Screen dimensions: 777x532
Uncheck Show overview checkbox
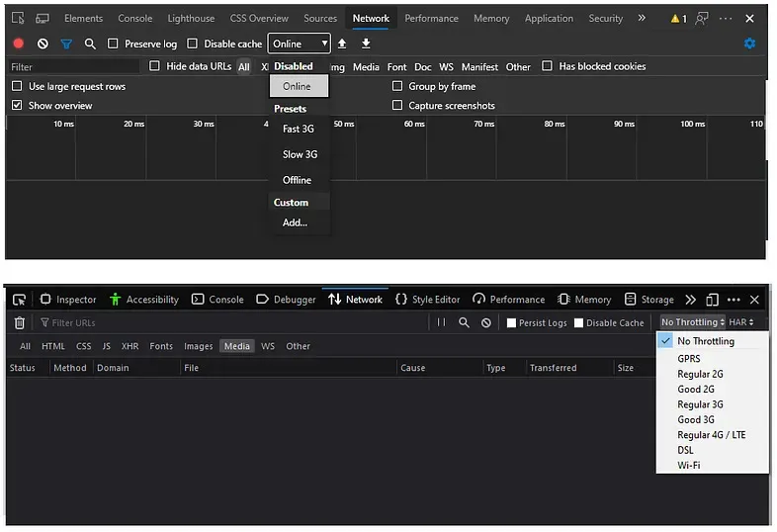click(x=18, y=105)
